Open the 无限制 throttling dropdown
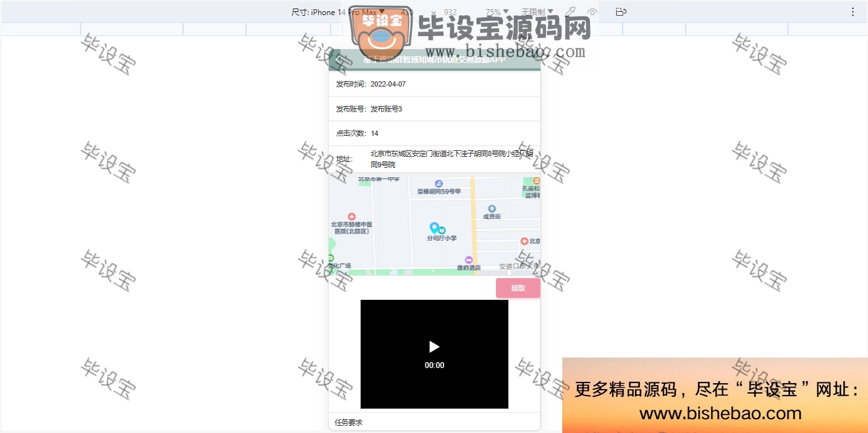The width and height of the screenshot is (868, 433). pos(537,12)
